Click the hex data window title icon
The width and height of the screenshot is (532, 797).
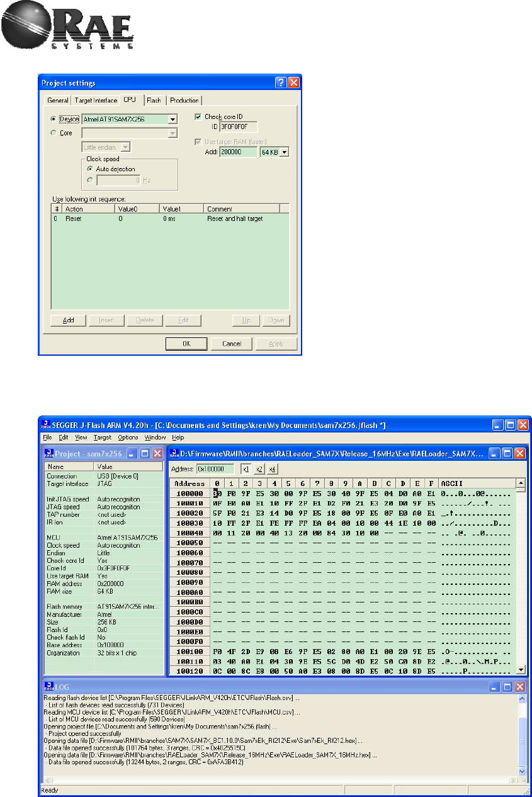click(174, 453)
